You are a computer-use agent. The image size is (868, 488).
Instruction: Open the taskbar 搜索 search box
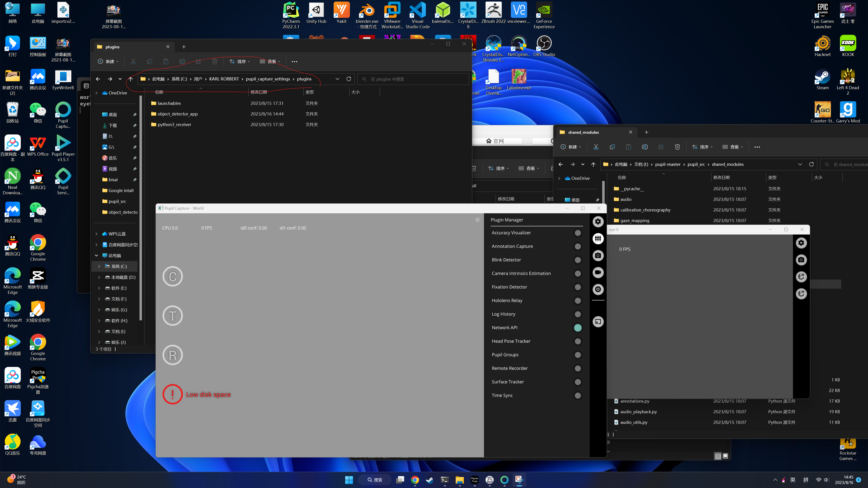coord(375,480)
